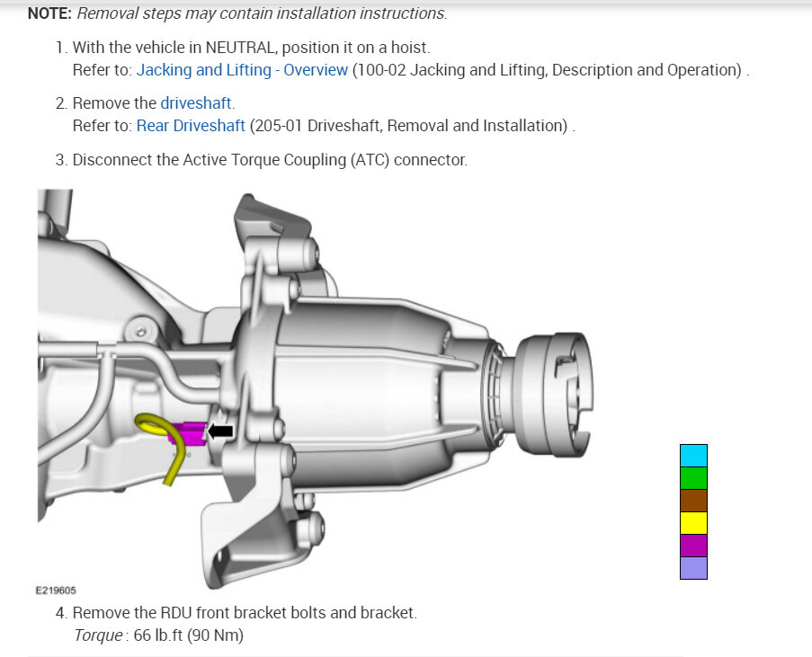
Task: Select the brown color swatch
Action: (x=693, y=501)
